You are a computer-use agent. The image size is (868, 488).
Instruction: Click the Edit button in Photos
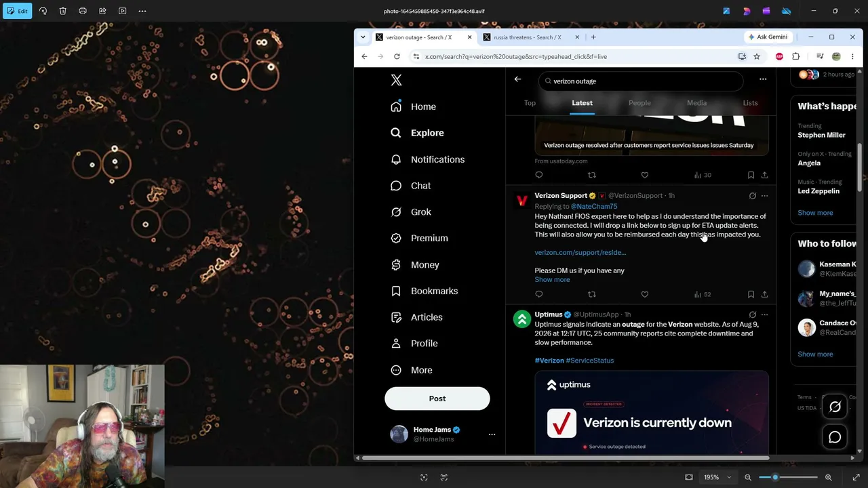pos(18,11)
